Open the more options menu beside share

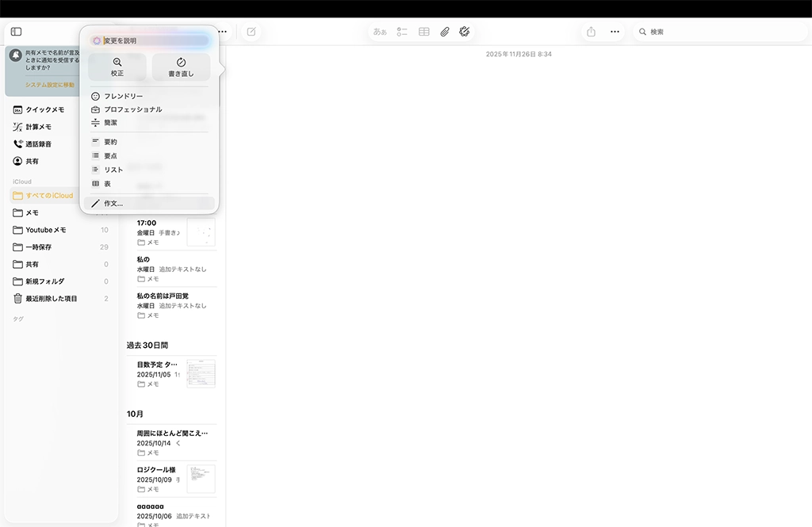(x=615, y=32)
